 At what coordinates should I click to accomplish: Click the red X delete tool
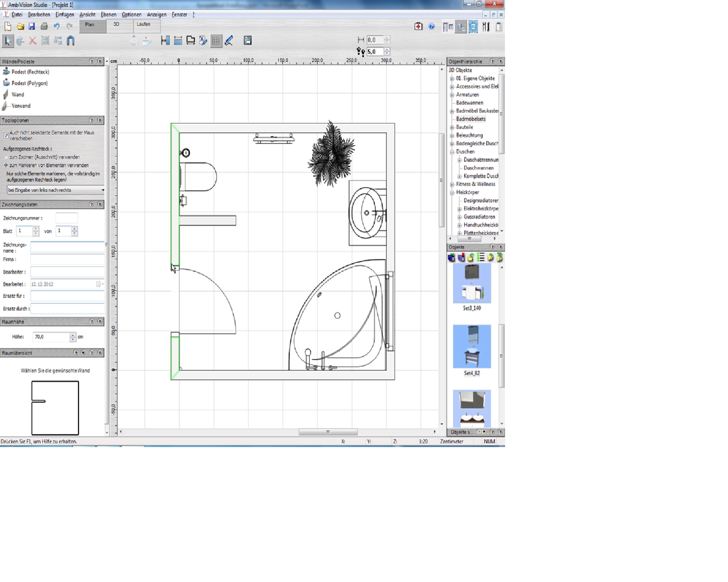point(33,41)
